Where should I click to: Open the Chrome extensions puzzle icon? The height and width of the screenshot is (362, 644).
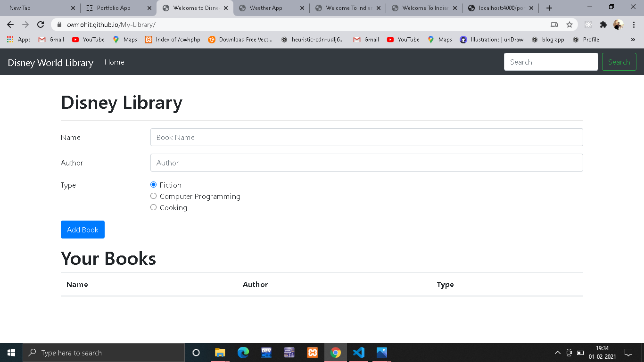click(603, 25)
